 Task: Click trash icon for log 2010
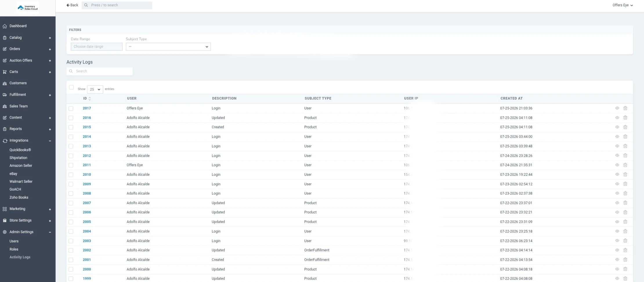(625, 174)
